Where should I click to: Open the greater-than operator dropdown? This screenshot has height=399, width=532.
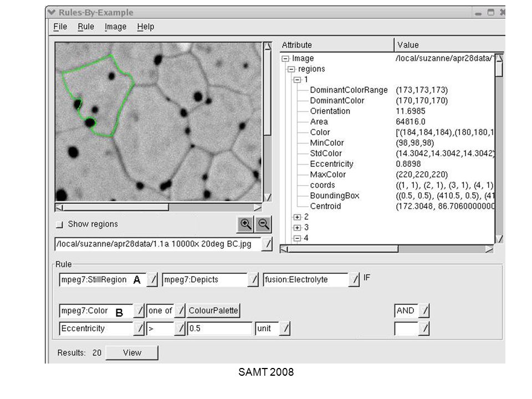point(180,328)
